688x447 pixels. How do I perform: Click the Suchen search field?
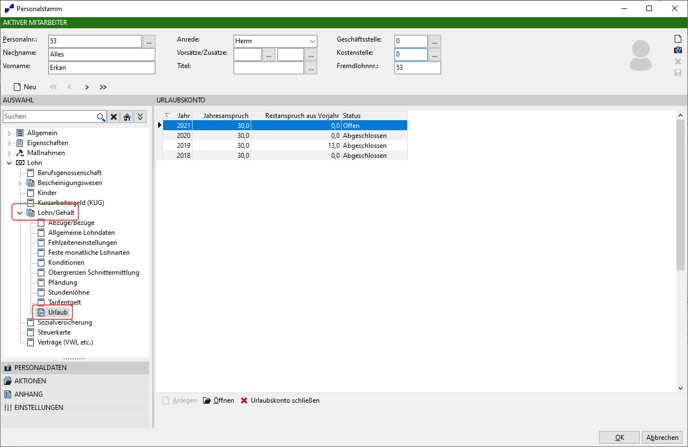50,117
